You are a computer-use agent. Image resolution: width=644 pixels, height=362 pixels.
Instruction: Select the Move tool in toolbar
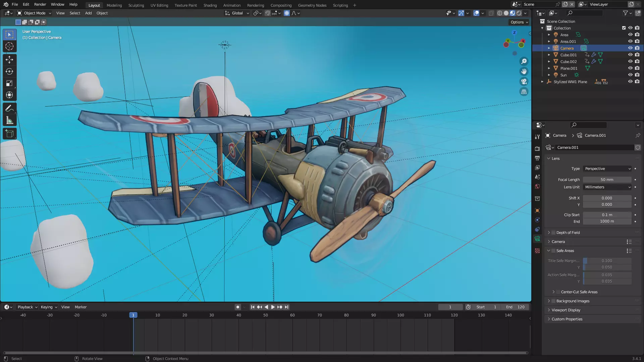click(9, 60)
